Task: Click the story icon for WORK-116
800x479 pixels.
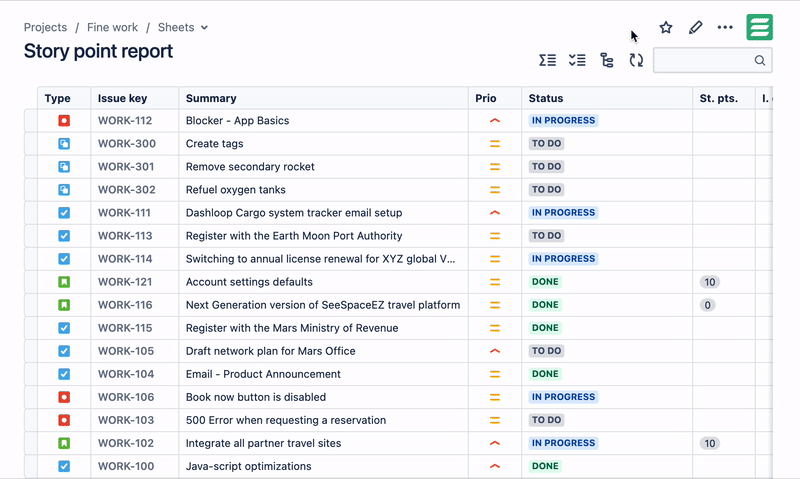Action: (64, 305)
